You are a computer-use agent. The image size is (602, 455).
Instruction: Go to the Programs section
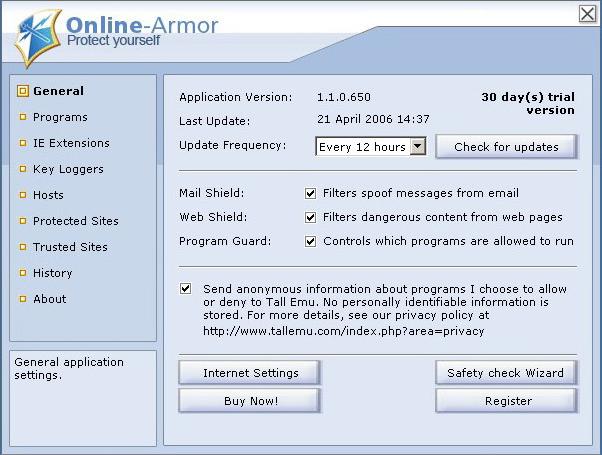click(60, 117)
